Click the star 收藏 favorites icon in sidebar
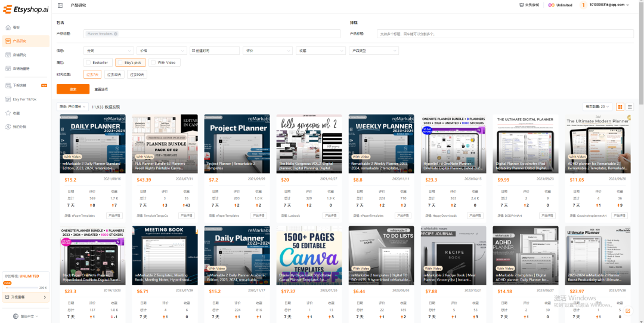Screen dimensions: 644x323 (x=8, y=113)
